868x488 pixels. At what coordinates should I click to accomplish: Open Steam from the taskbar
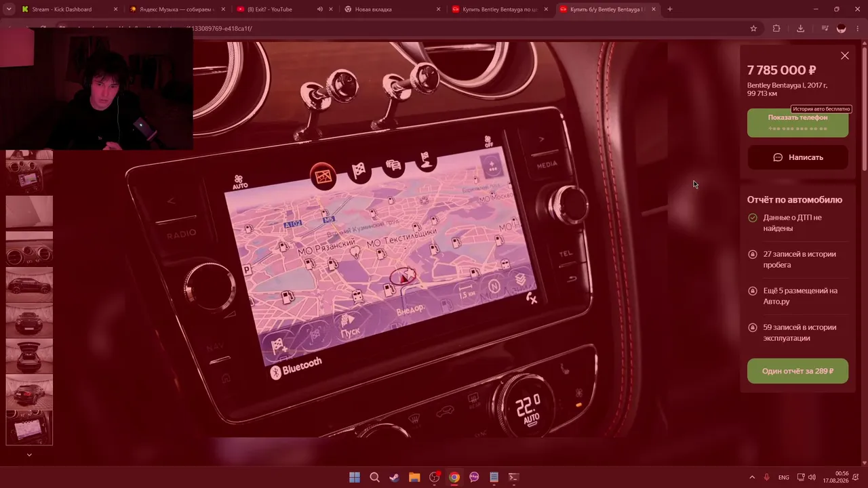click(394, 477)
